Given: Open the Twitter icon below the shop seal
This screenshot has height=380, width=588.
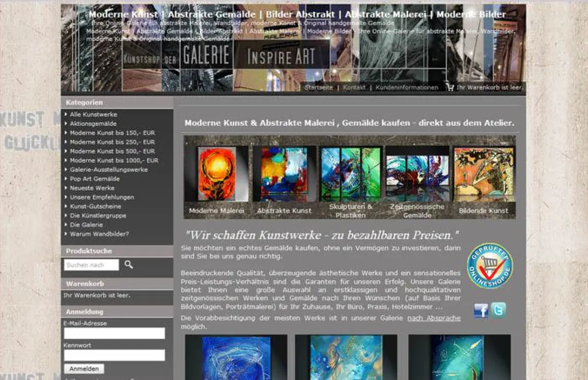Looking at the screenshot, I should [x=498, y=310].
